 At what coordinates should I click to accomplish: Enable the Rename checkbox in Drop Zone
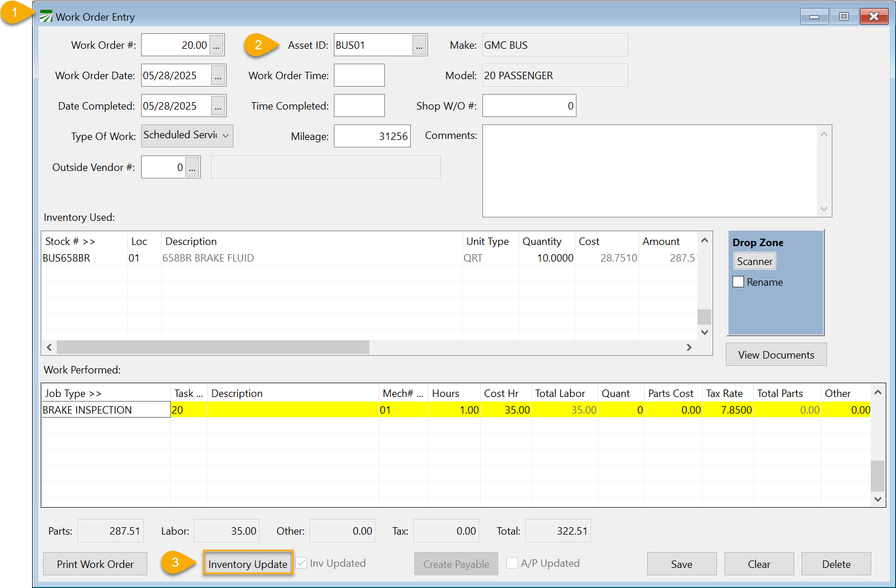click(739, 282)
